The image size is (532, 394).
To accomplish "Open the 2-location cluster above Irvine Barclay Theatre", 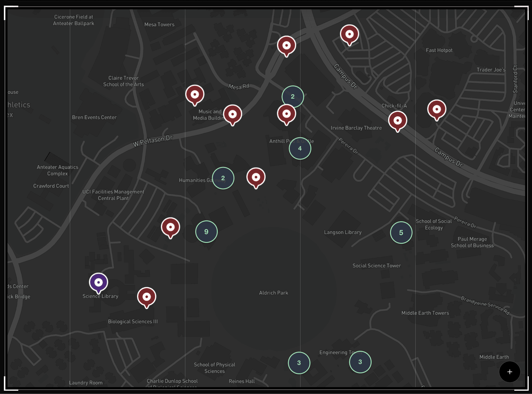I will click(293, 97).
